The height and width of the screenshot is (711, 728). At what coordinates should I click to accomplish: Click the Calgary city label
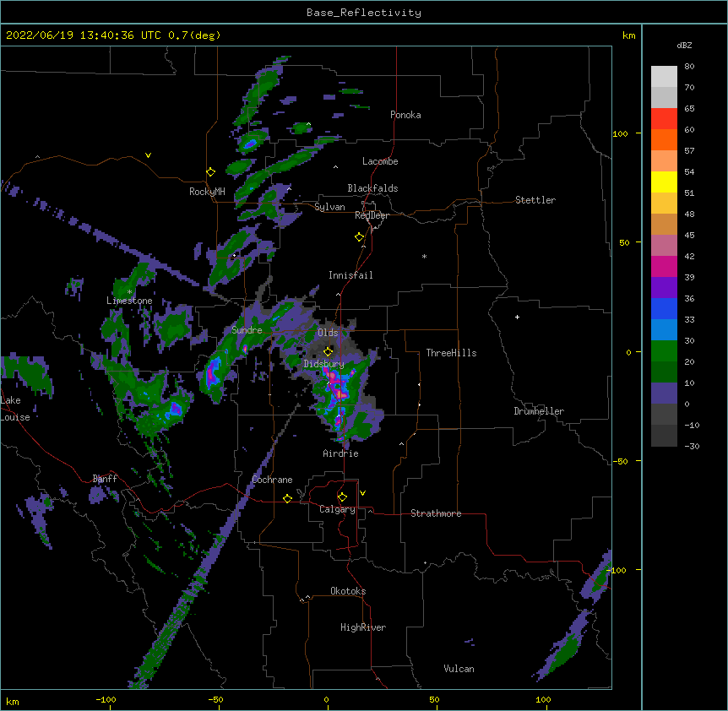click(x=337, y=509)
